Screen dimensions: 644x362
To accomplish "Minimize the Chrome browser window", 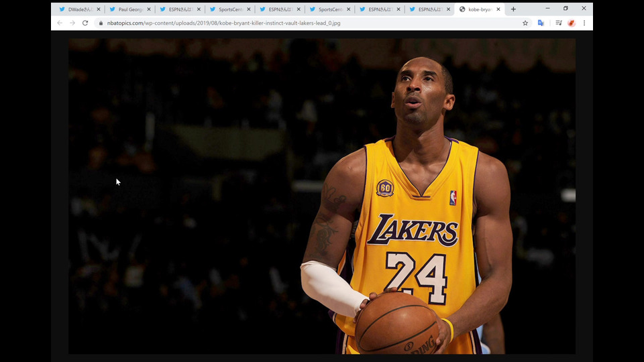I will [547, 9].
